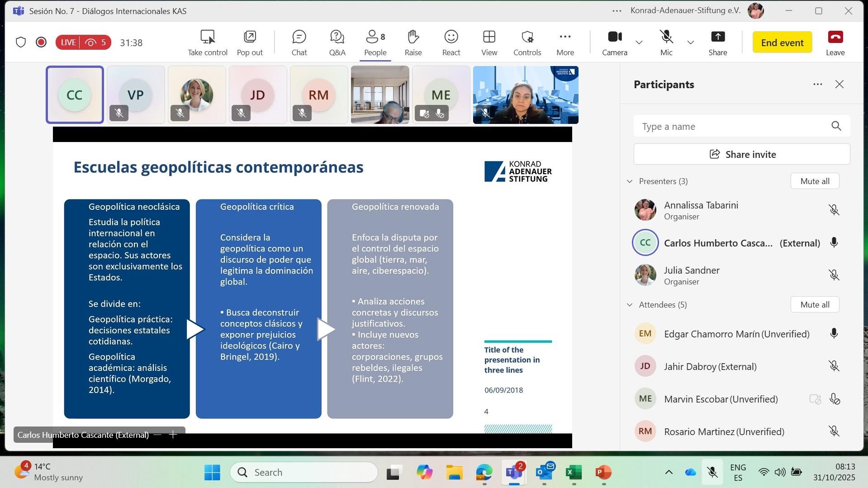Collapse the Attendees section

click(630, 305)
